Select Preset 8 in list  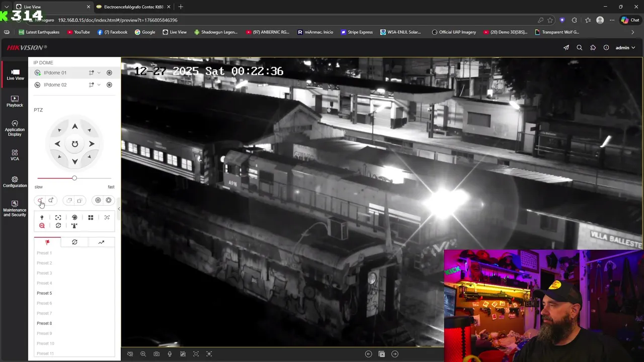pos(44,323)
